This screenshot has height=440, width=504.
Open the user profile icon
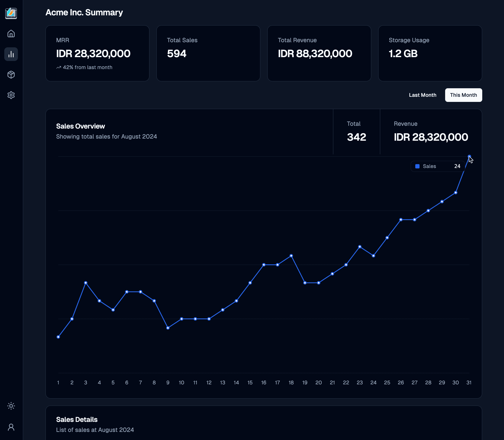click(11, 427)
